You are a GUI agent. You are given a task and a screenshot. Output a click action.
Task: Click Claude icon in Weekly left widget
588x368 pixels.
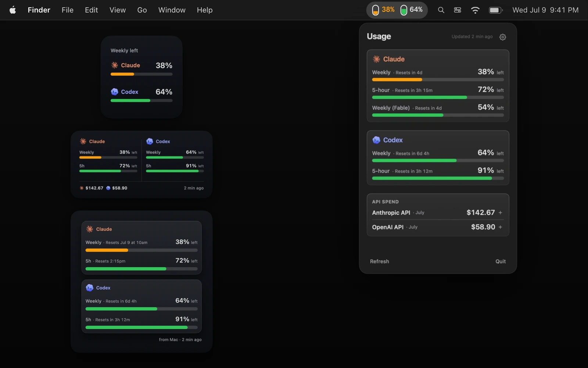coord(115,65)
